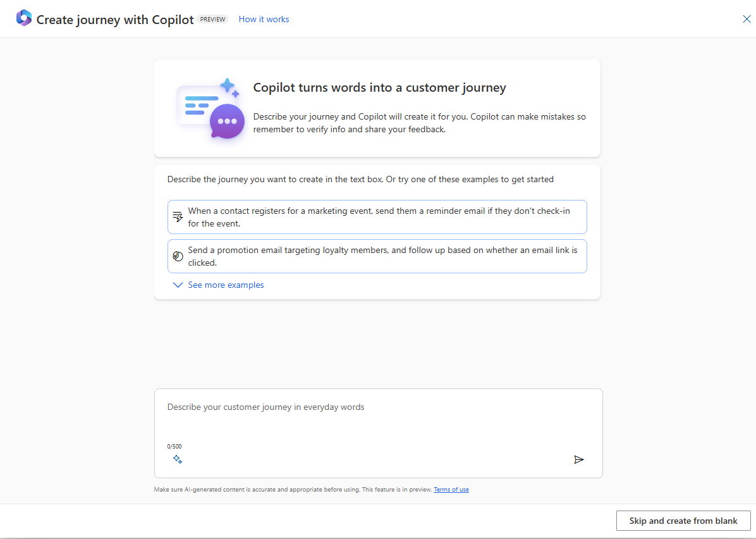756x539 pixels.
Task: Close the Create journey with Copilot dialog
Action: pyautogui.click(x=747, y=19)
